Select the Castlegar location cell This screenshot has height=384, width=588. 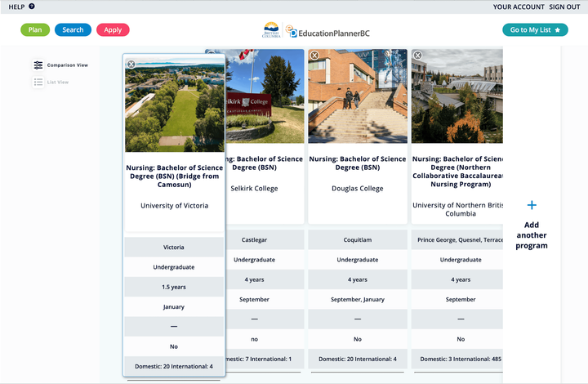tap(265, 239)
